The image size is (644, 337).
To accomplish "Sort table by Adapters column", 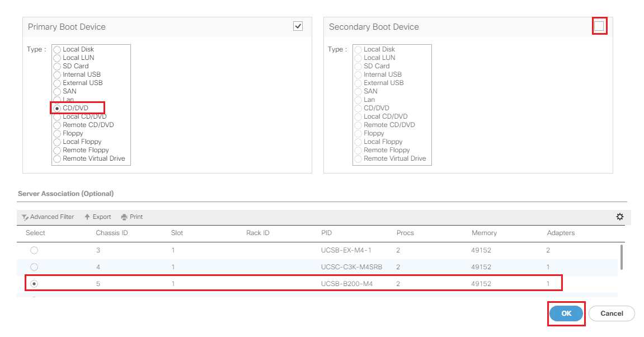I will (561, 233).
